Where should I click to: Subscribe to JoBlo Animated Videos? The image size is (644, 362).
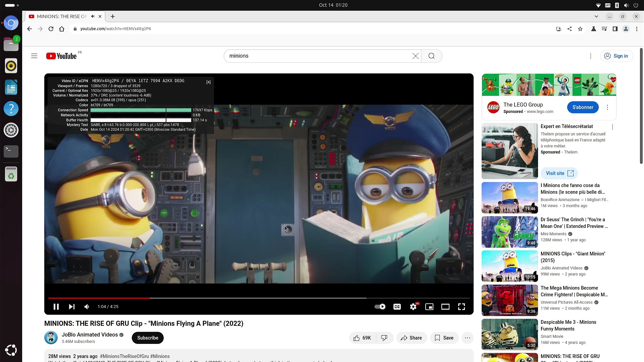(148, 338)
